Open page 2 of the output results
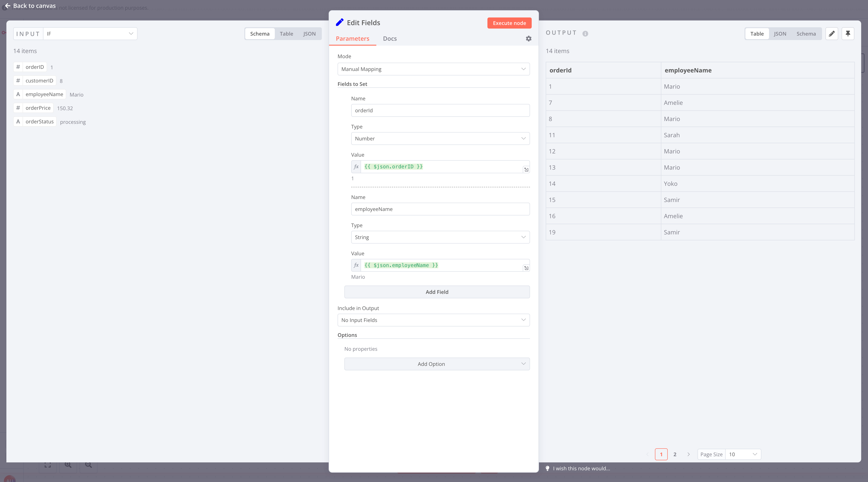 click(675, 454)
